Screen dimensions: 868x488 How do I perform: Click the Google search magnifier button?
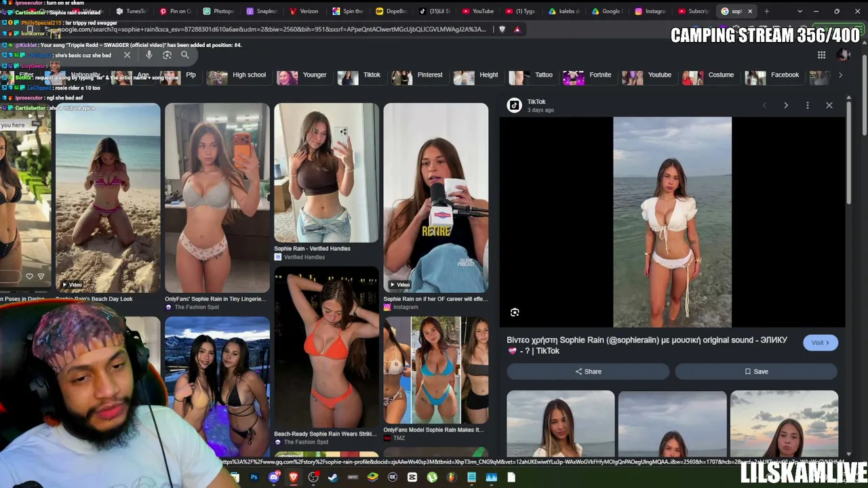pos(184,55)
